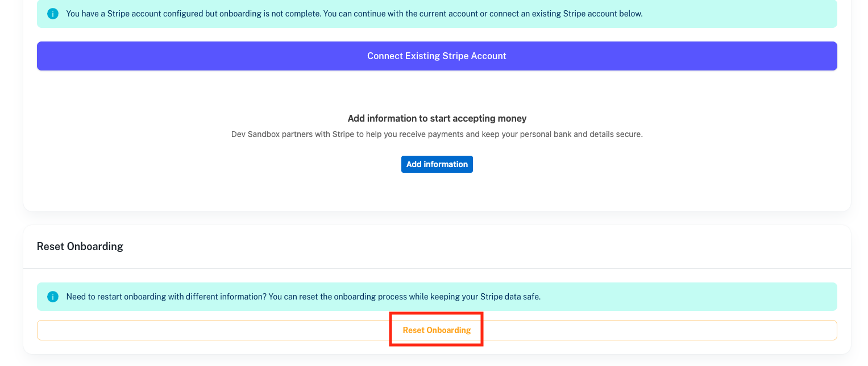Viewport: 868px width, 366px height.
Task: Click the info icon beside restart onboarding notice
Action: 53,297
